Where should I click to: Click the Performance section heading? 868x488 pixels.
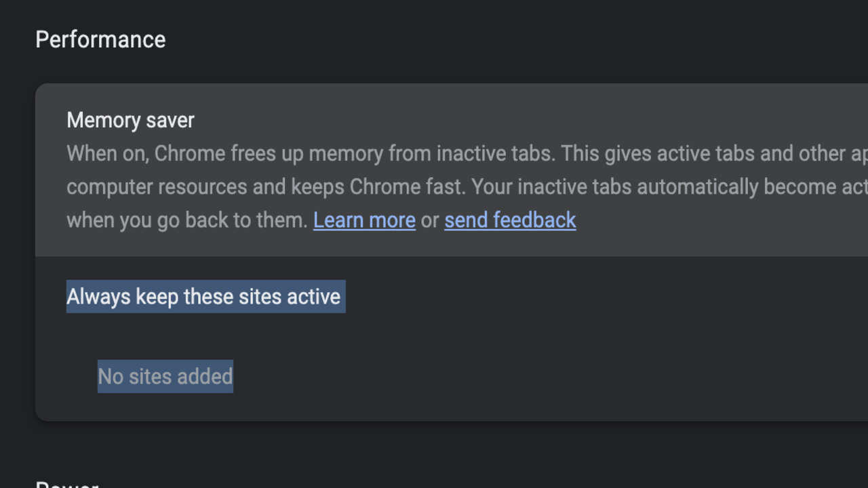tap(100, 39)
